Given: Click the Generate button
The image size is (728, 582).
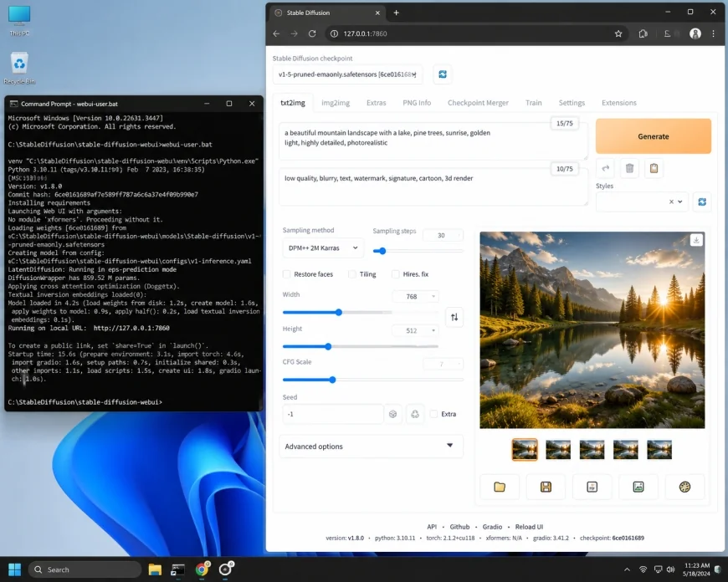Looking at the screenshot, I should [654, 136].
